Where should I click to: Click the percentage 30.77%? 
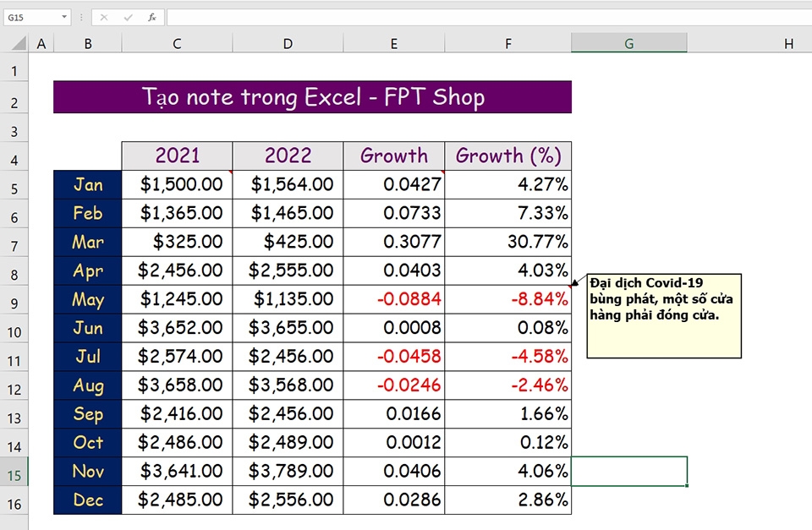(508, 242)
